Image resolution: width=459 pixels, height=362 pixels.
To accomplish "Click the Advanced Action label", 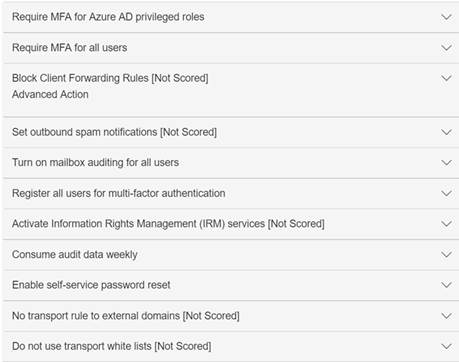I will (50, 94).
